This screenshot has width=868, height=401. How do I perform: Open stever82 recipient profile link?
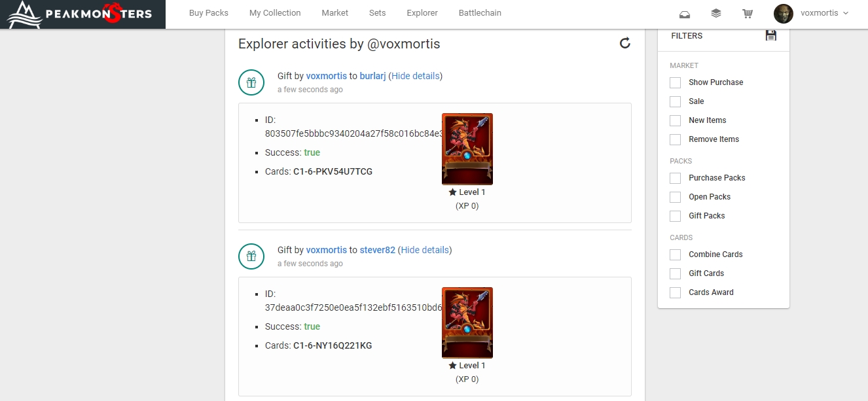(378, 250)
